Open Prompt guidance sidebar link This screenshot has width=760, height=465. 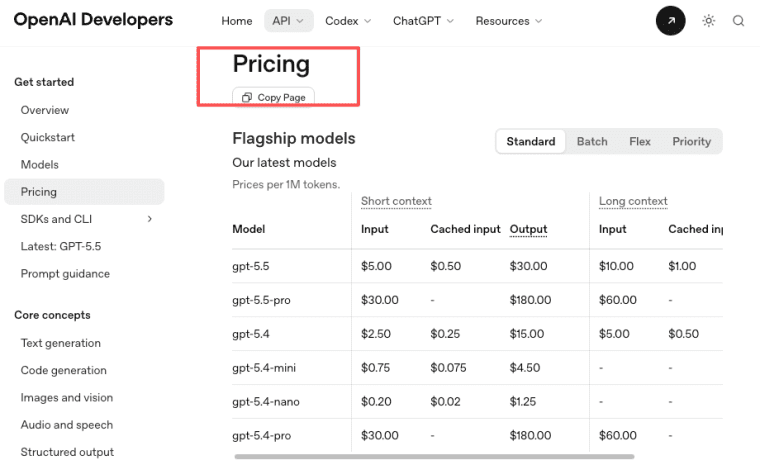pyautogui.click(x=65, y=273)
